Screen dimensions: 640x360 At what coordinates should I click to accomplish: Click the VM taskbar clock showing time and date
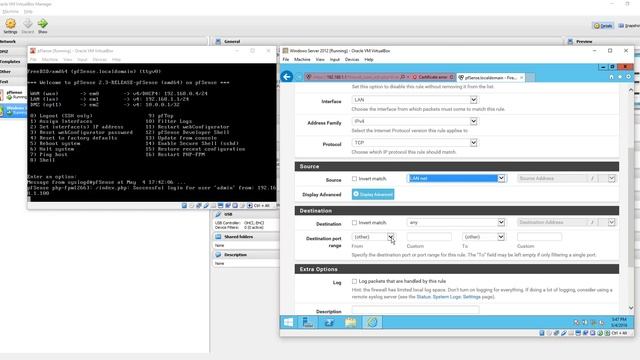[619, 322]
